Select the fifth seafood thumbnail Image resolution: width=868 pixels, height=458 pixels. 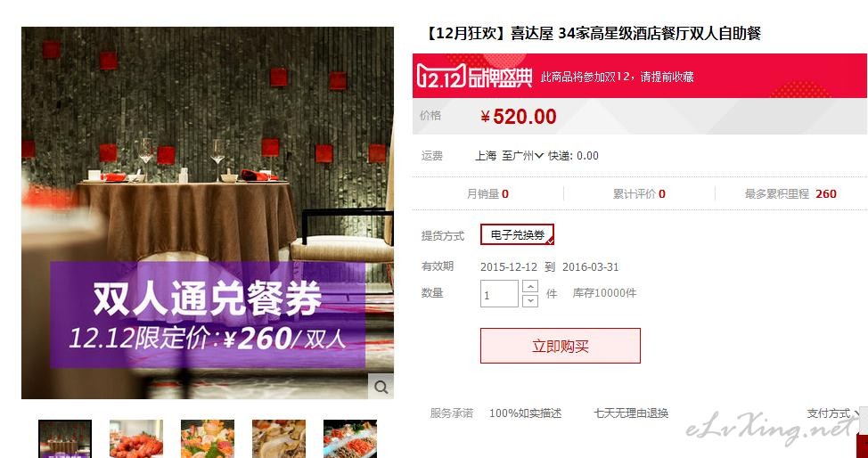[350, 438]
